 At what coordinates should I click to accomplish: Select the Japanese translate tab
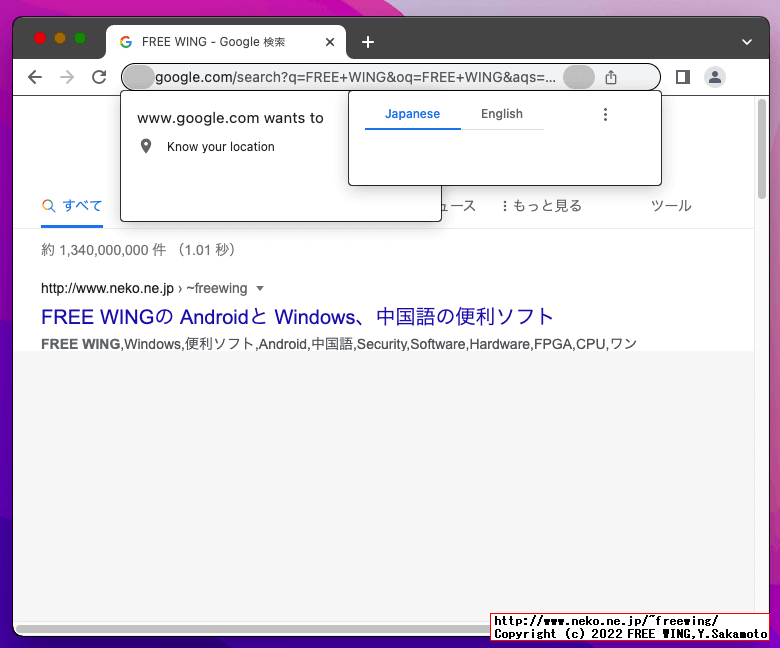pos(412,114)
